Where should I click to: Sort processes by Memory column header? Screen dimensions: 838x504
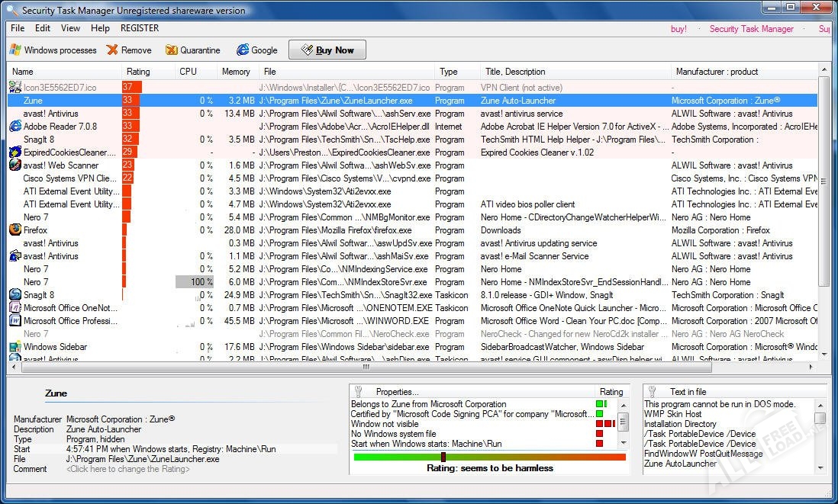click(236, 72)
